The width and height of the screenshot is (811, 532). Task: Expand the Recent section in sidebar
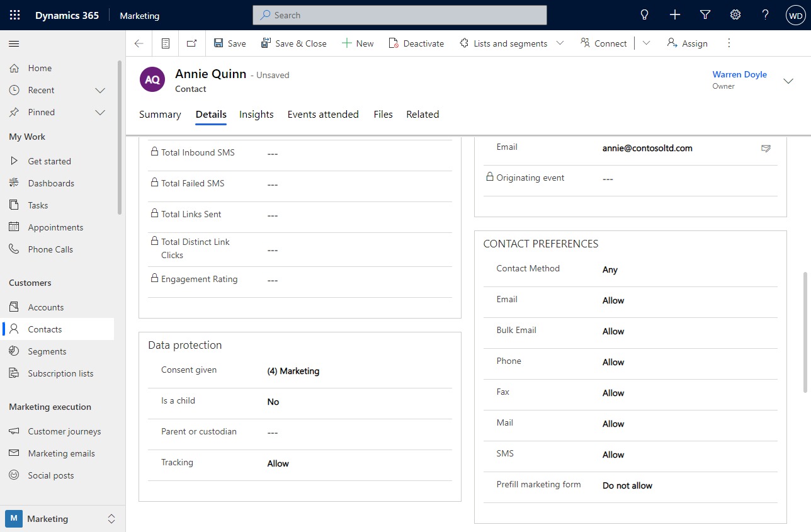point(99,90)
